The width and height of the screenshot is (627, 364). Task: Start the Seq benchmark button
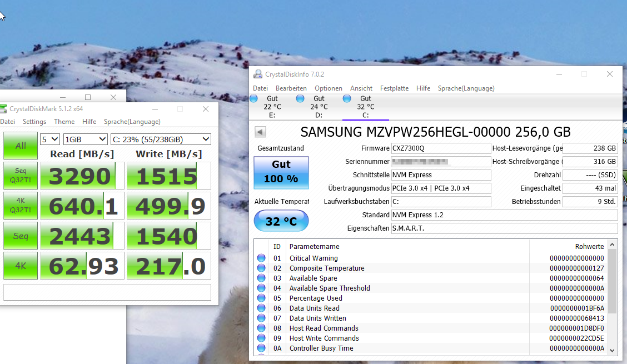point(21,236)
